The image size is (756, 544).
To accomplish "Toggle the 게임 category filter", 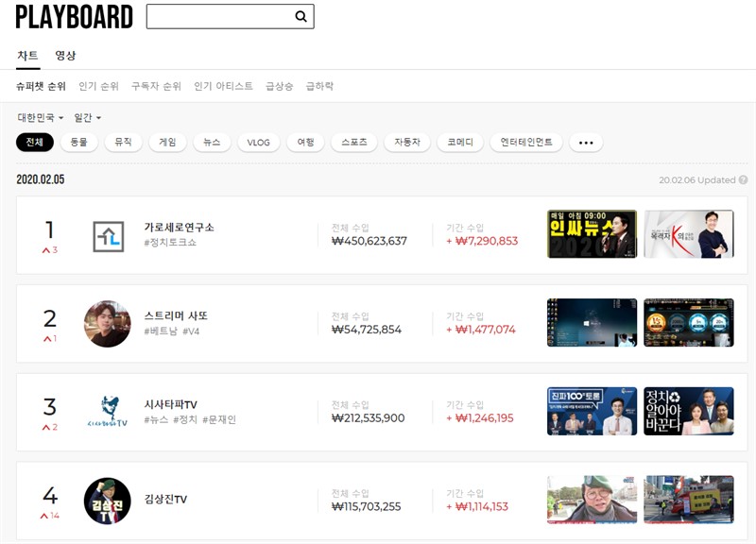I will [x=167, y=143].
